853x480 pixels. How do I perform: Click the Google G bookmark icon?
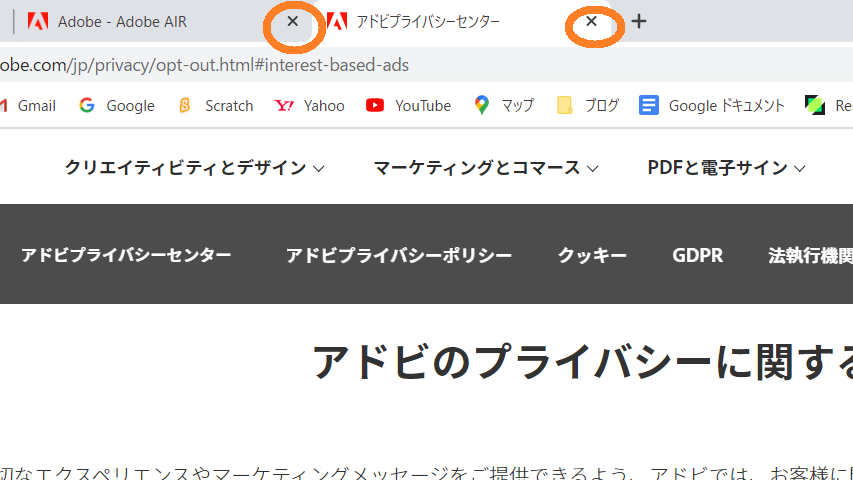[87, 105]
